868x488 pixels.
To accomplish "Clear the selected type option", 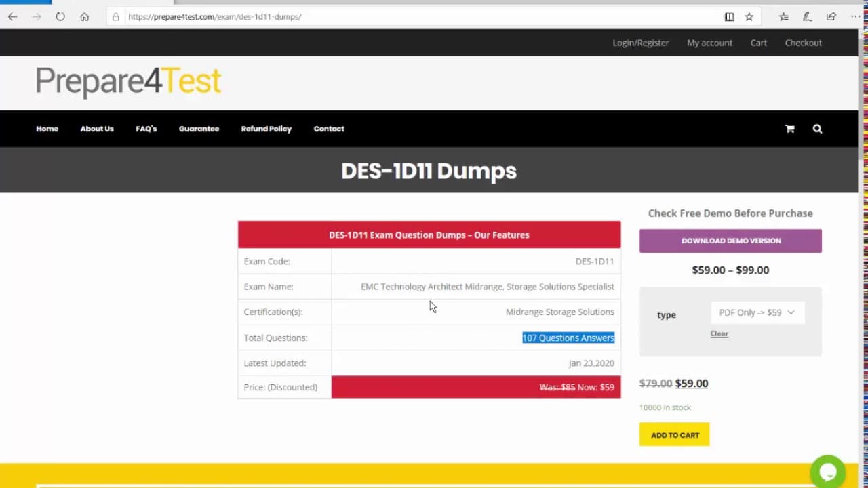I will [x=719, y=333].
